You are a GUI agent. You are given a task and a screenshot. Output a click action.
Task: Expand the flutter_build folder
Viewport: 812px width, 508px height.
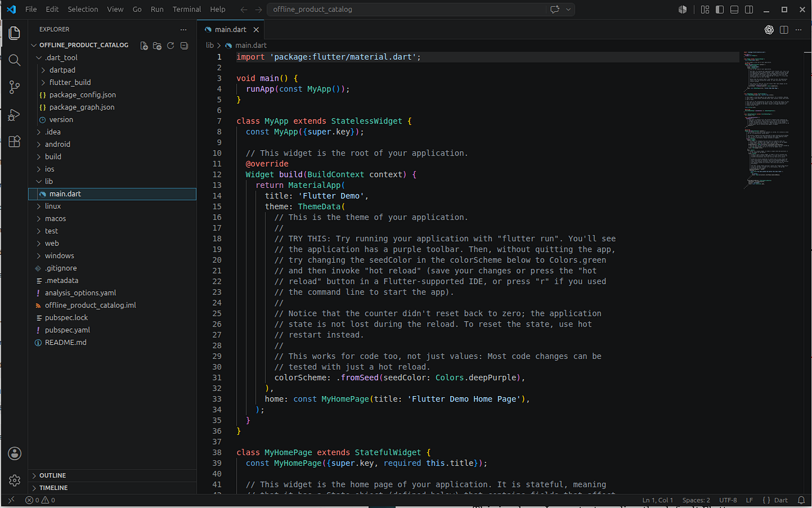tap(43, 82)
